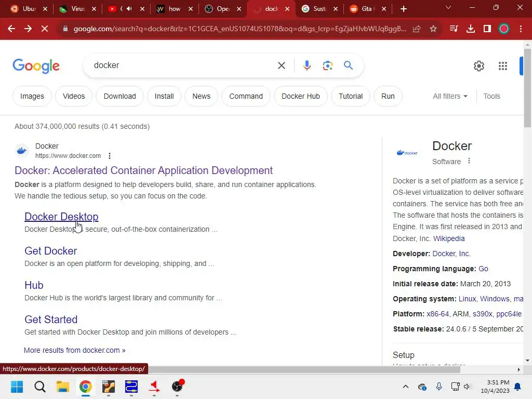This screenshot has height=399, width=532.
Task: Open Chrome downloads icon
Action: [471, 29]
